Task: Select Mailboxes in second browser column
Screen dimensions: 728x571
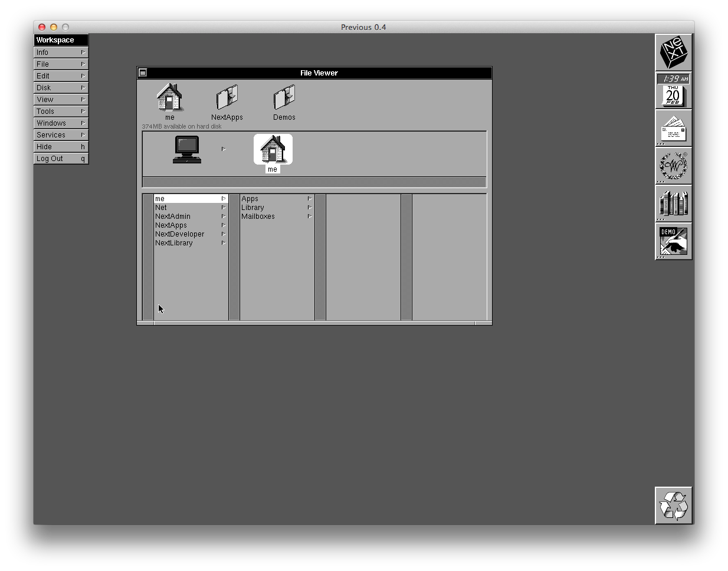Action: point(277,216)
